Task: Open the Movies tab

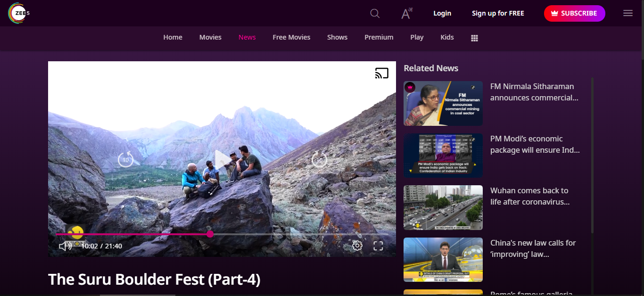Action: [210, 37]
